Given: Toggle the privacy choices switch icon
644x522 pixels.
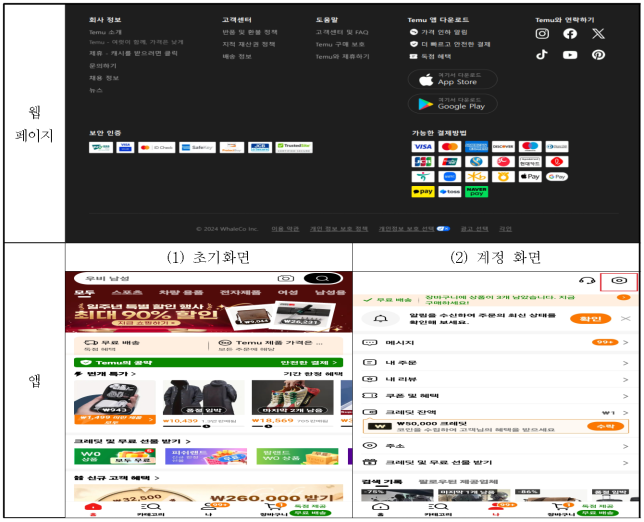Looking at the screenshot, I should click(x=443, y=229).
